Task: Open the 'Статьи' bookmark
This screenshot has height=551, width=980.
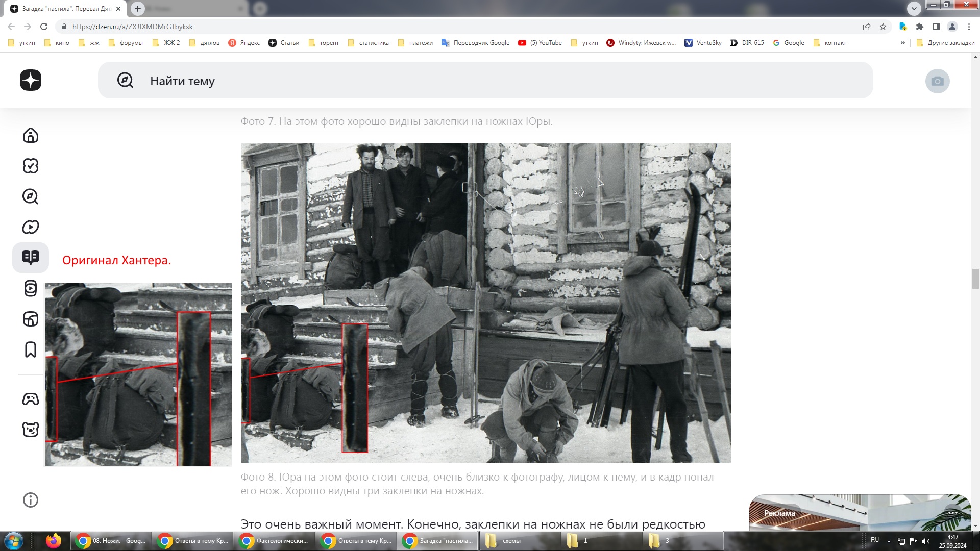Action: click(284, 43)
